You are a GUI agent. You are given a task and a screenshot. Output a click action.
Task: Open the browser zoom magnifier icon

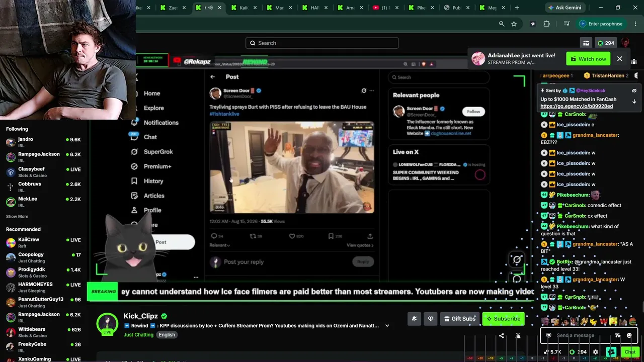point(502,24)
